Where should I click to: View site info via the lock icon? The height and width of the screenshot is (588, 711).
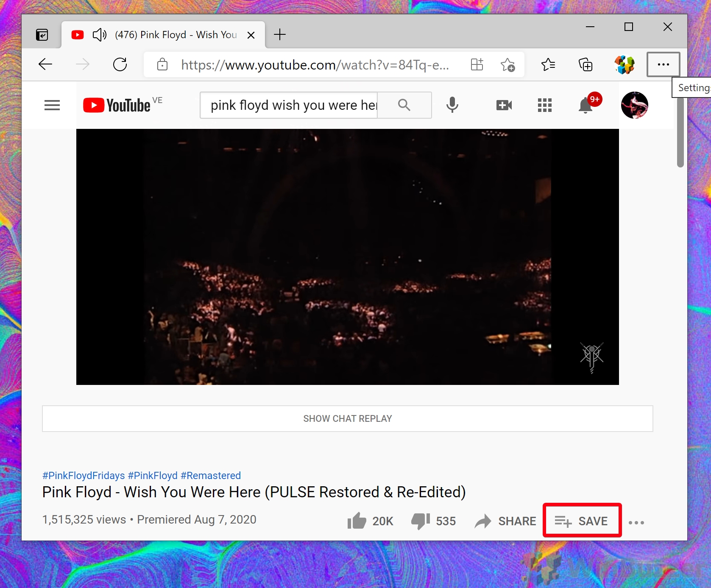point(162,65)
